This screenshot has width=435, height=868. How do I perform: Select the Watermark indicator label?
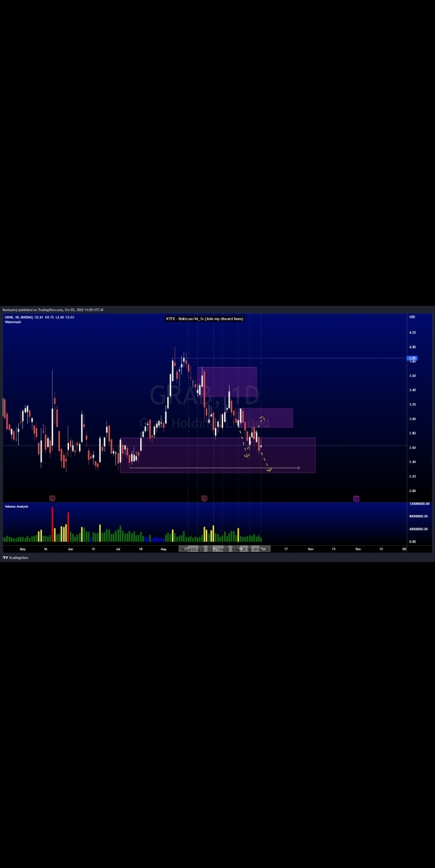pos(13,322)
